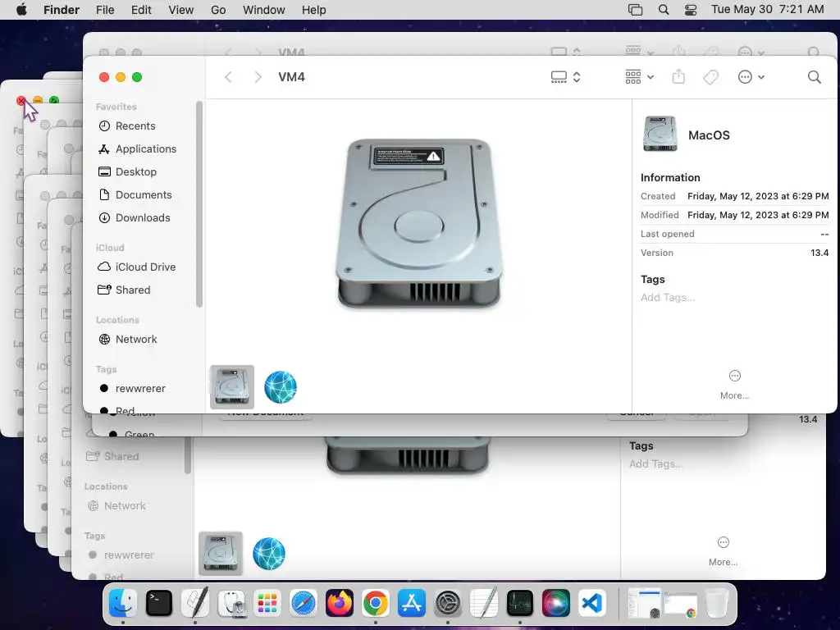Open Downloads in the front sidebar

(x=135, y=218)
